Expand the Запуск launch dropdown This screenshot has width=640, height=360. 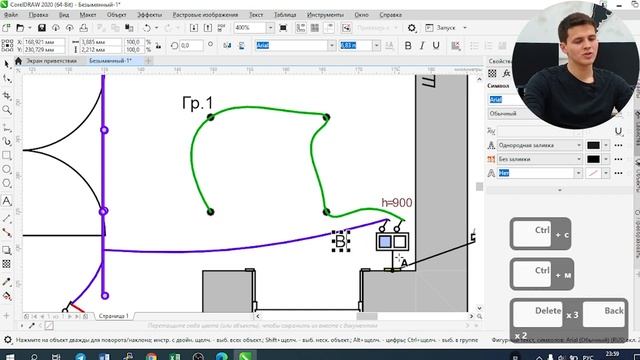coord(465,28)
